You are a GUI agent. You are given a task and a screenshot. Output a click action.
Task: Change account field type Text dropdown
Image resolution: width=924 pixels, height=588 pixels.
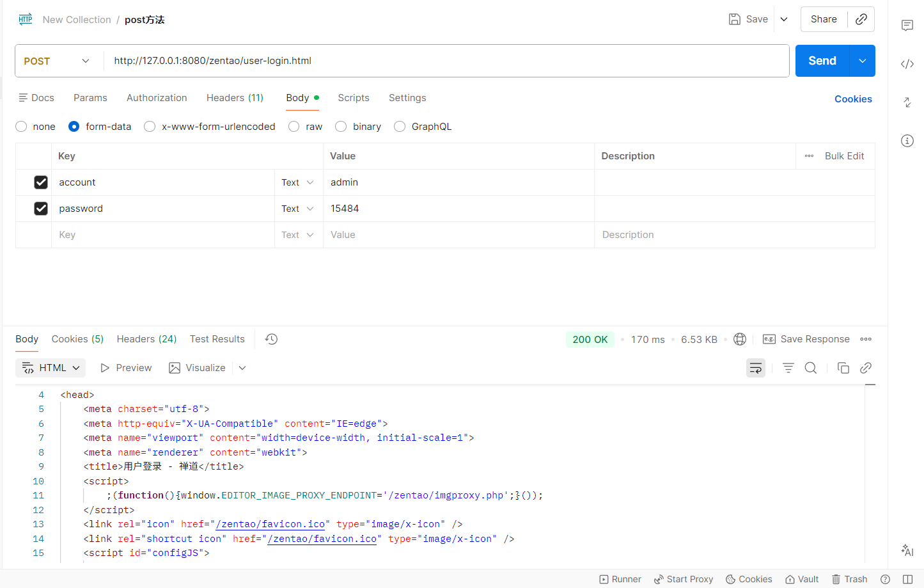click(298, 182)
